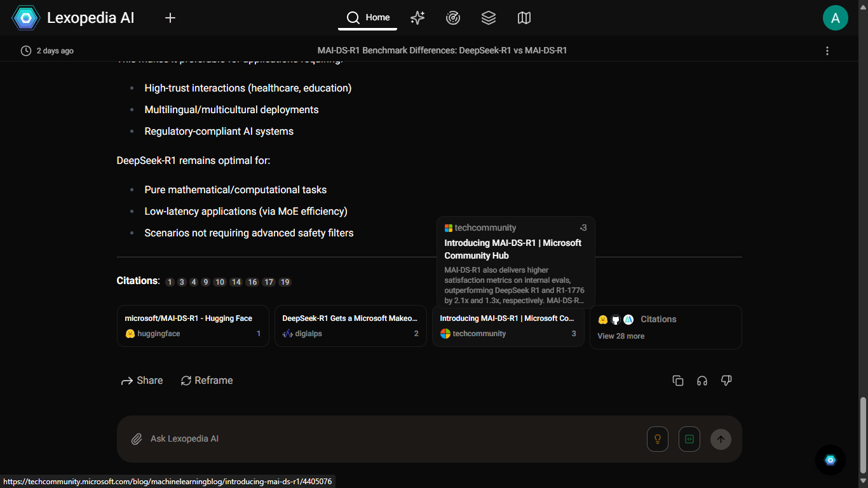
Task: Click the Share button
Action: [x=142, y=381]
